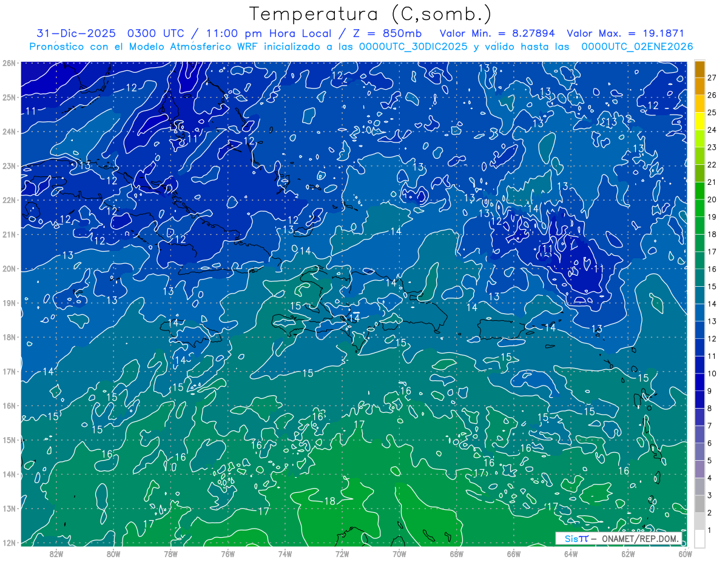Click the "80W" longitude axis label
Image resolution: width=728 pixels, height=562 pixels.
tap(113, 553)
